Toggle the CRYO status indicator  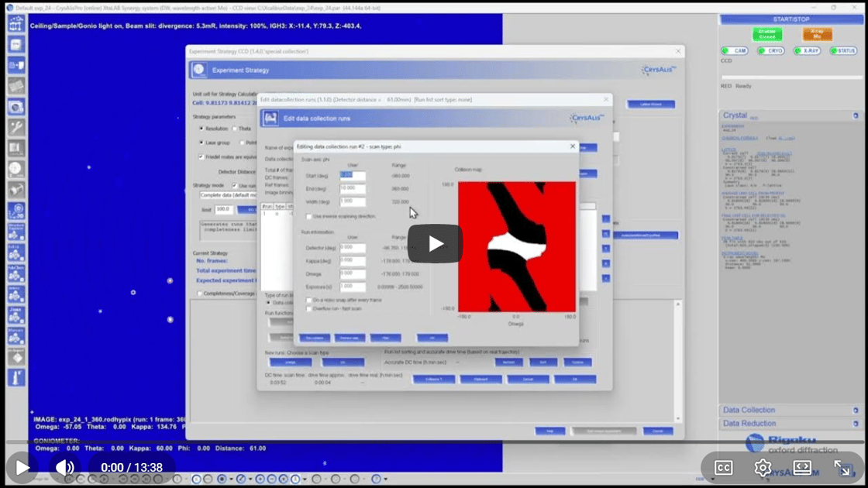click(771, 51)
